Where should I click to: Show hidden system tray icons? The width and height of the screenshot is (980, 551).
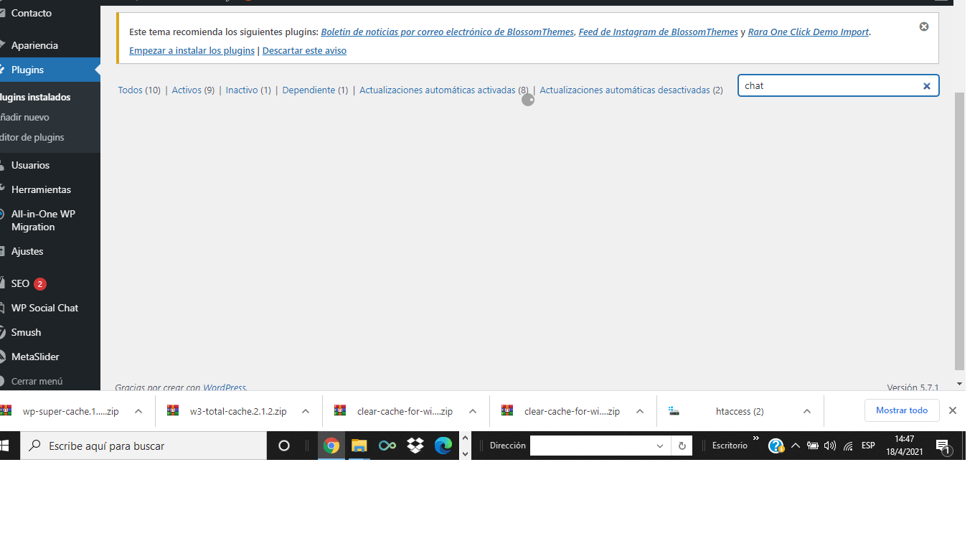coord(796,446)
